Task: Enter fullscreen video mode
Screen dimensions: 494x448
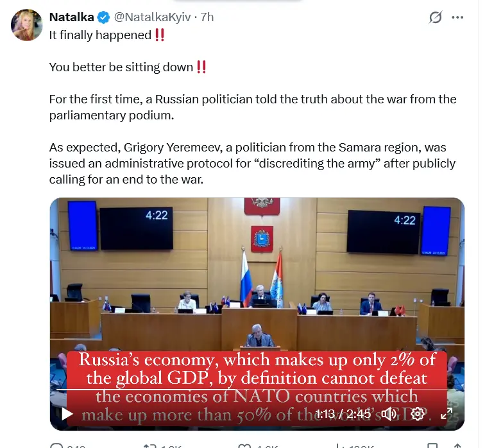Action: [x=447, y=413]
